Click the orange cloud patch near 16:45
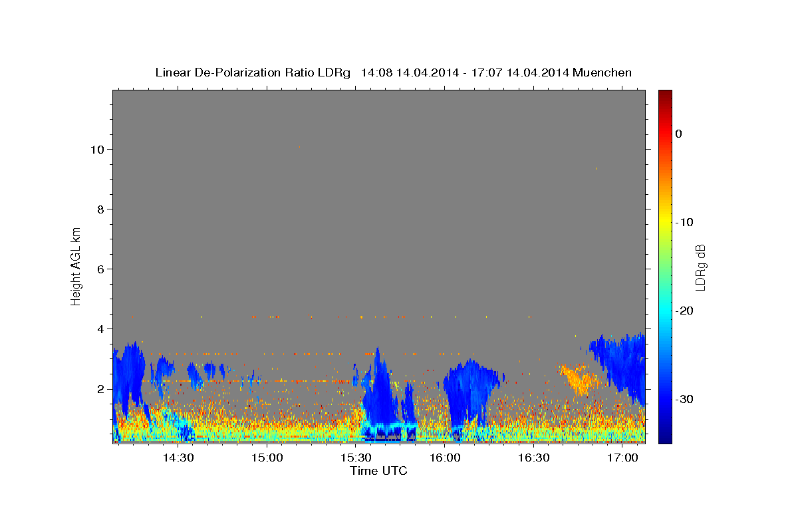This screenshot has height=532, width=798. pos(581,380)
